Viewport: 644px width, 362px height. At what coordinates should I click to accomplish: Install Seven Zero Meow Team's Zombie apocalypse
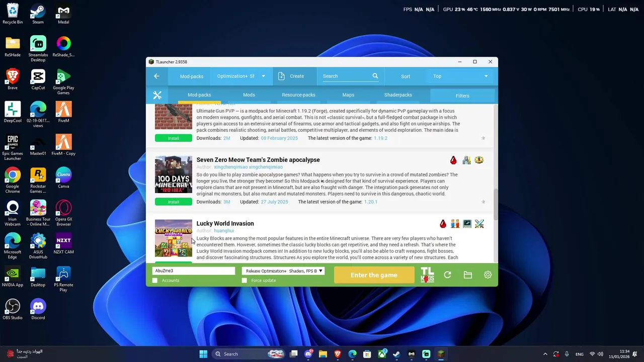pos(173,202)
